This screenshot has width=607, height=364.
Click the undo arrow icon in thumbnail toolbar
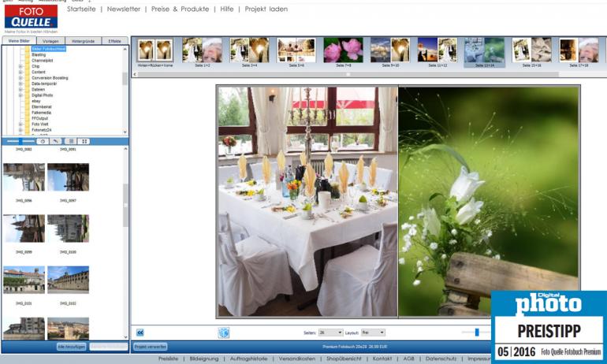pos(55,141)
